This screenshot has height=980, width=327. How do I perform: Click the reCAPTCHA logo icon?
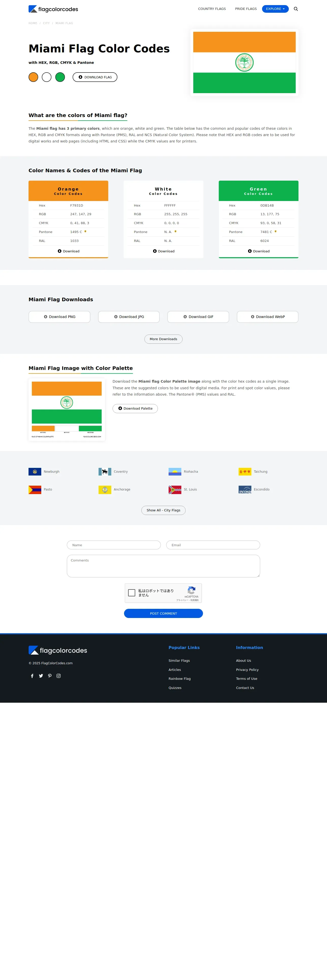click(x=192, y=590)
